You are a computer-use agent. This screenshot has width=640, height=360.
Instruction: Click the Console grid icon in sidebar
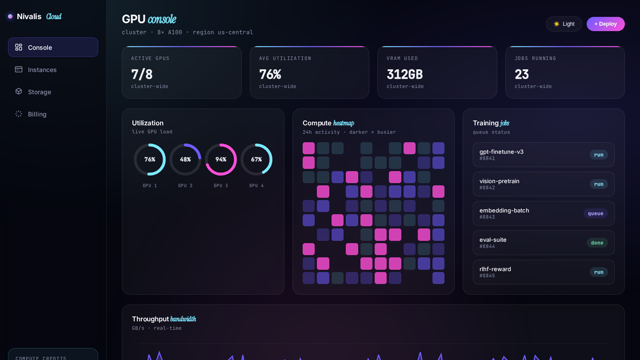click(x=18, y=47)
